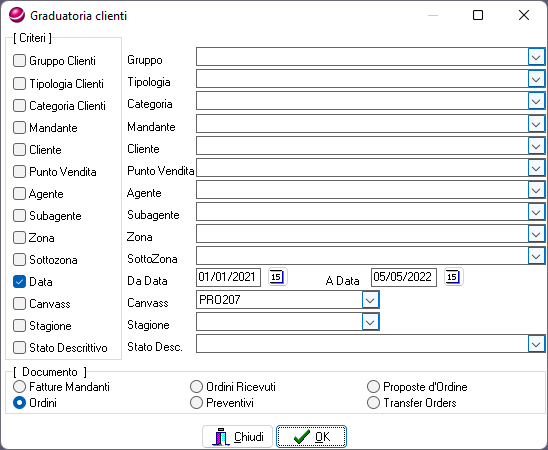This screenshot has height=450, width=548.
Task: Confirm with the green checkmark OK button
Action: (x=311, y=437)
